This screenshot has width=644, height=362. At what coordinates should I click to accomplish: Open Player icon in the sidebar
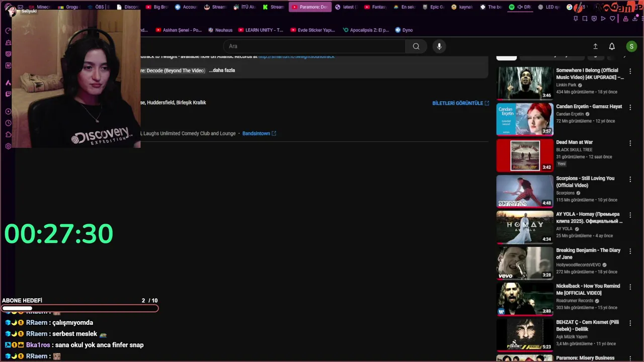(x=8, y=112)
